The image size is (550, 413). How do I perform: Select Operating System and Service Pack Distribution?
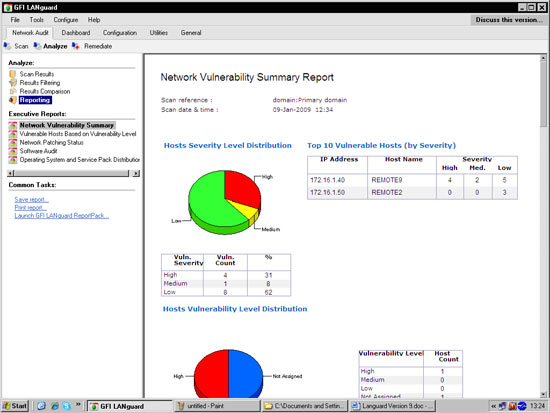tap(79, 160)
